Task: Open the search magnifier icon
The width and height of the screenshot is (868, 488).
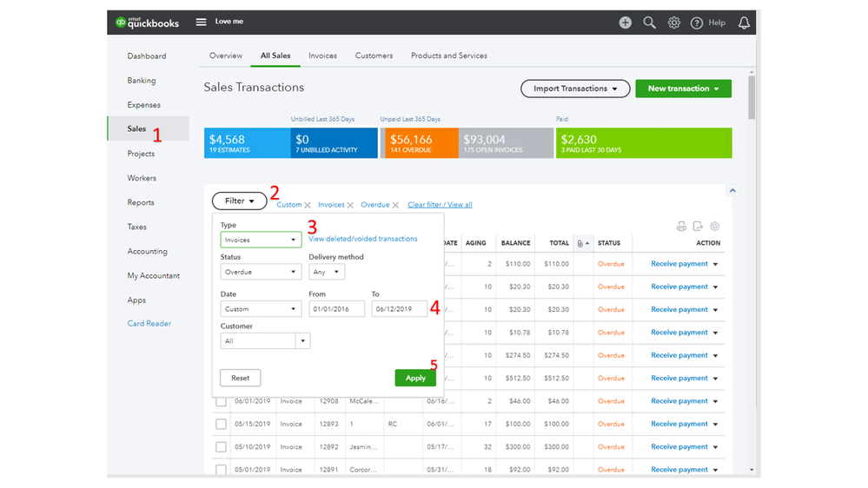Action: (649, 23)
